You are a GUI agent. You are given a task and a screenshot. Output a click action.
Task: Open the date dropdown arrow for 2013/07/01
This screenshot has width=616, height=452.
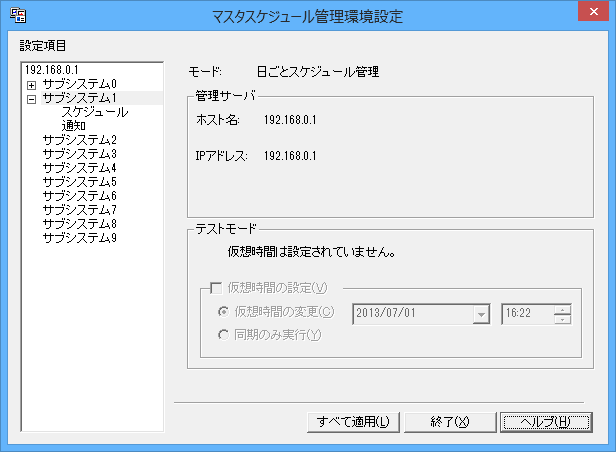481,314
